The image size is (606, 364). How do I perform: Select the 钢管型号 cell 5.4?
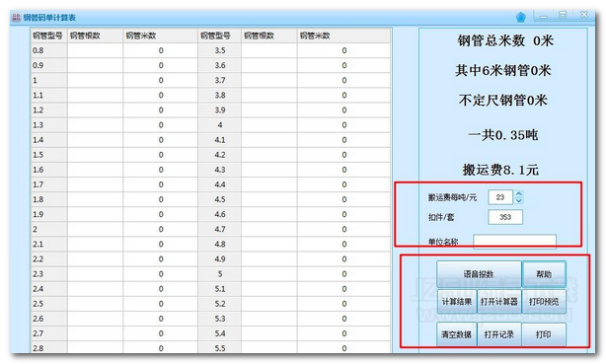[220, 333]
